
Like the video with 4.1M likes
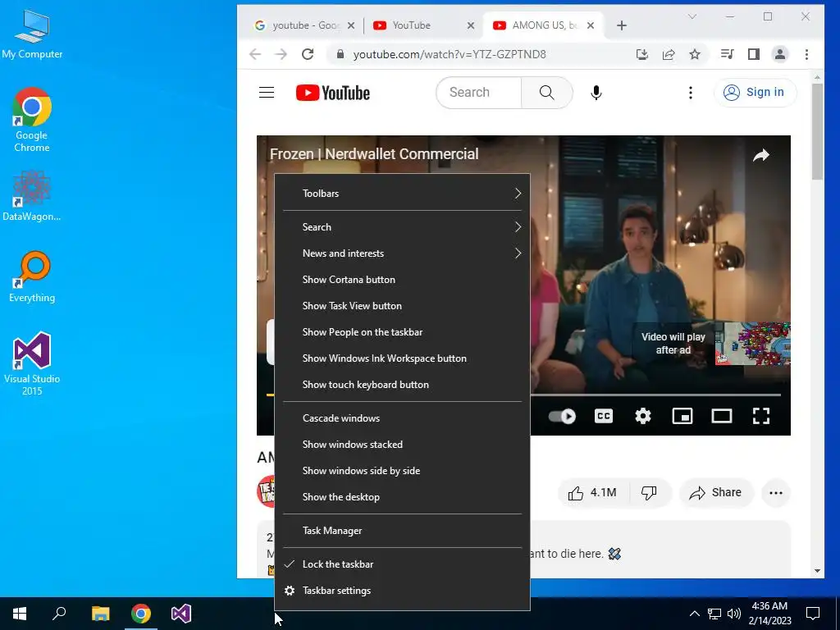pyautogui.click(x=592, y=493)
